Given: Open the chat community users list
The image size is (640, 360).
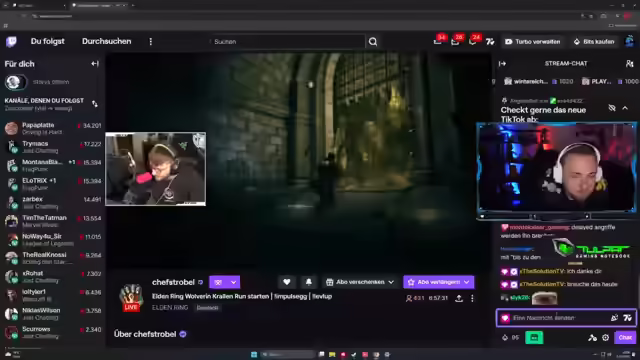Looking at the screenshot, I should (629, 64).
